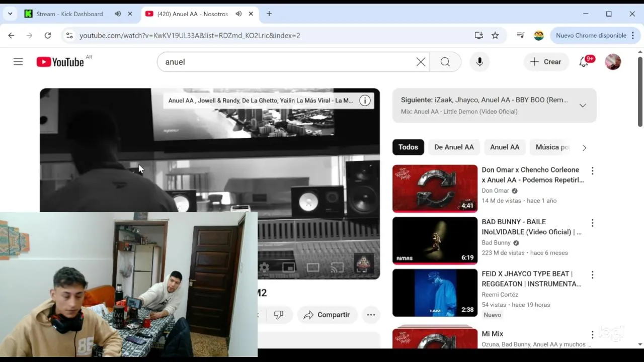Cast the video to a device
Image resolution: width=644 pixels, height=362 pixels.
tap(337, 267)
